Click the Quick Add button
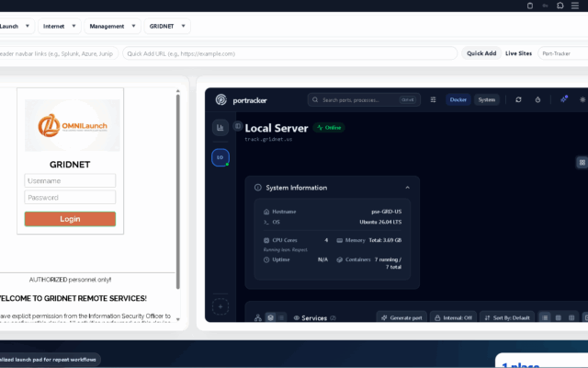This screenshot has height=368, width=588. click(481, 53)
